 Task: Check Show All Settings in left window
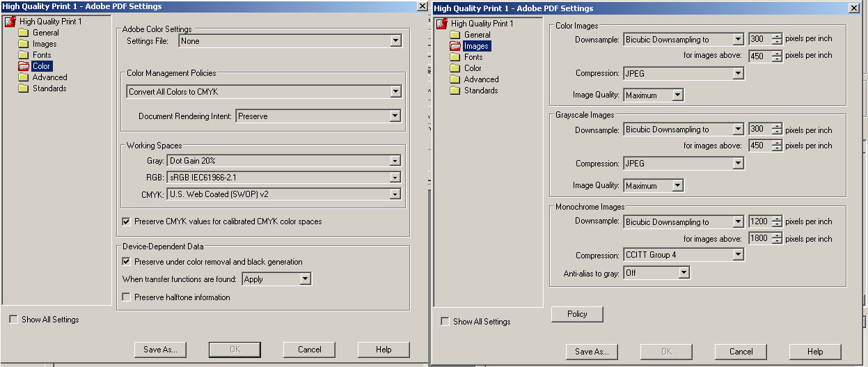click(13, 320)
